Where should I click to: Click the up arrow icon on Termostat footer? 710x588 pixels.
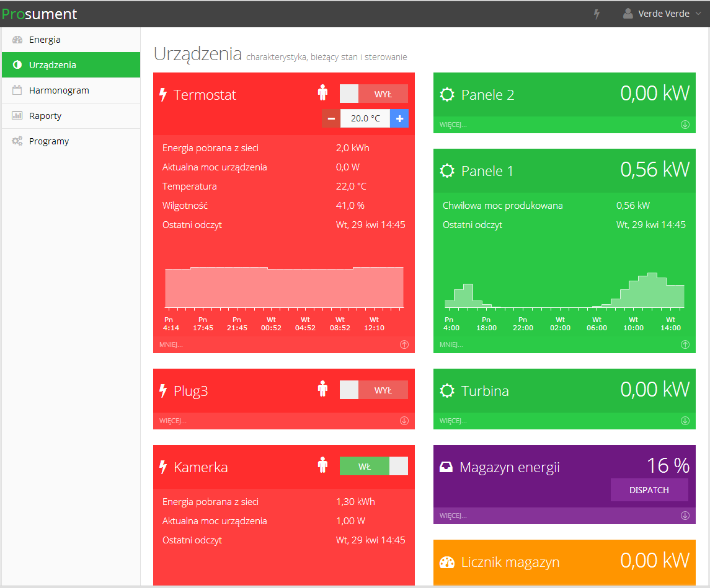coord(404,344)
